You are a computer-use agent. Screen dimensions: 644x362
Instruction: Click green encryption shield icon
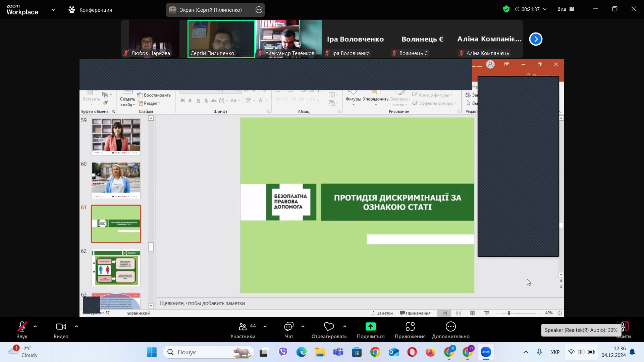(506, 9)
